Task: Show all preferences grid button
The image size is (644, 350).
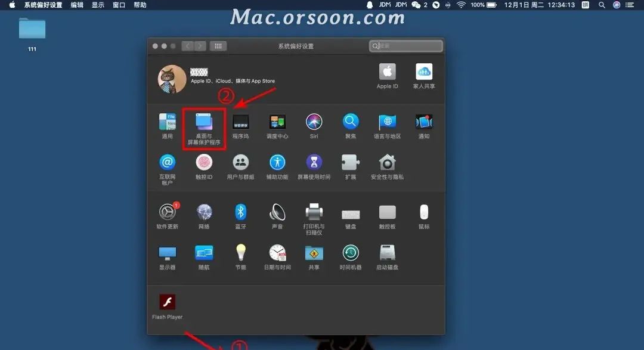Action: pyautogui.click(x=218, y=46)
